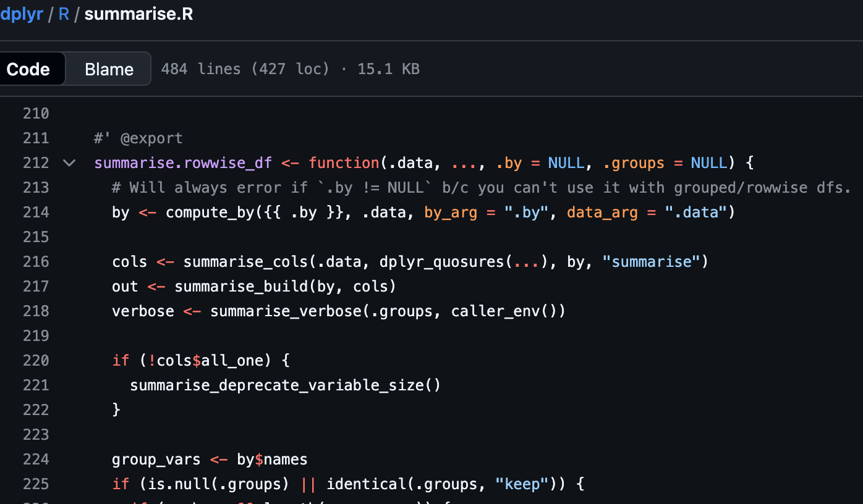Click line number 214 in the gutter
Screen dimensions: 863x504
point(36,212)
